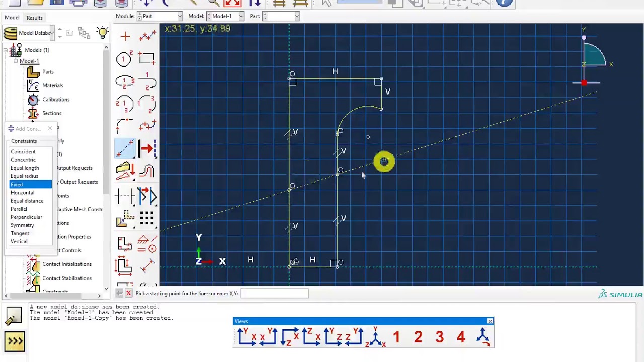Apply the front XY view
644x362 pixels.
[247, 337]
